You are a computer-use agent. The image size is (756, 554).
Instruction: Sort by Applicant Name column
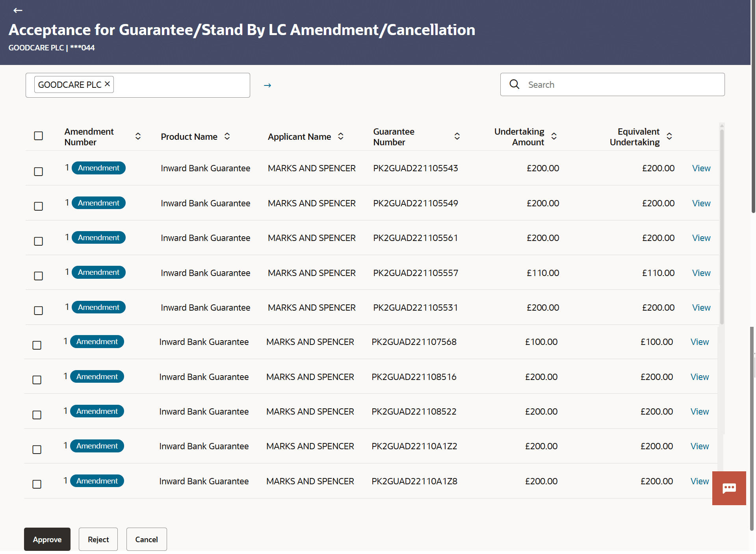341,136
